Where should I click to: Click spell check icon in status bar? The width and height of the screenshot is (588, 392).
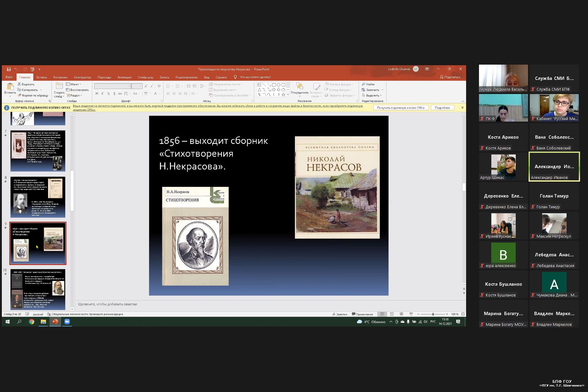[x=27, y=314]
